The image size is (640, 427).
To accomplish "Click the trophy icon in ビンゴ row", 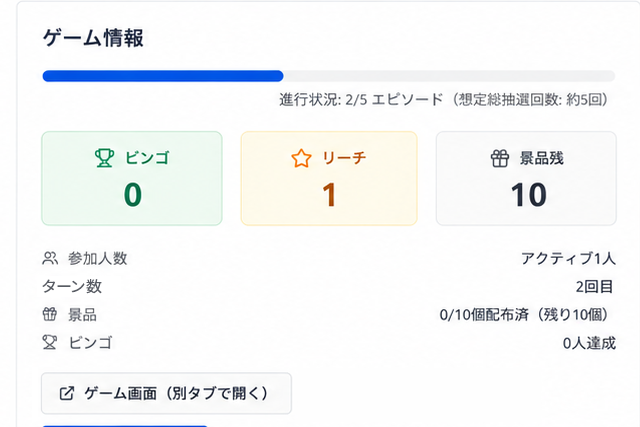I will (x=50, y=342).
